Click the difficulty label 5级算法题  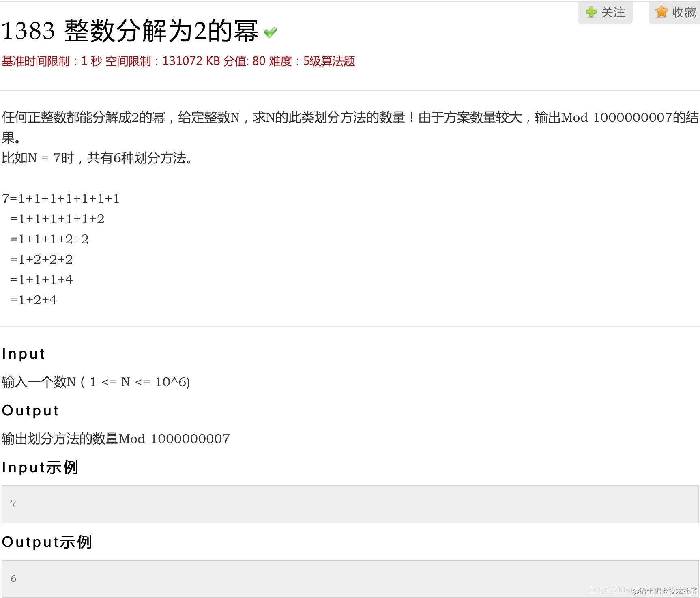coord(329,61)
